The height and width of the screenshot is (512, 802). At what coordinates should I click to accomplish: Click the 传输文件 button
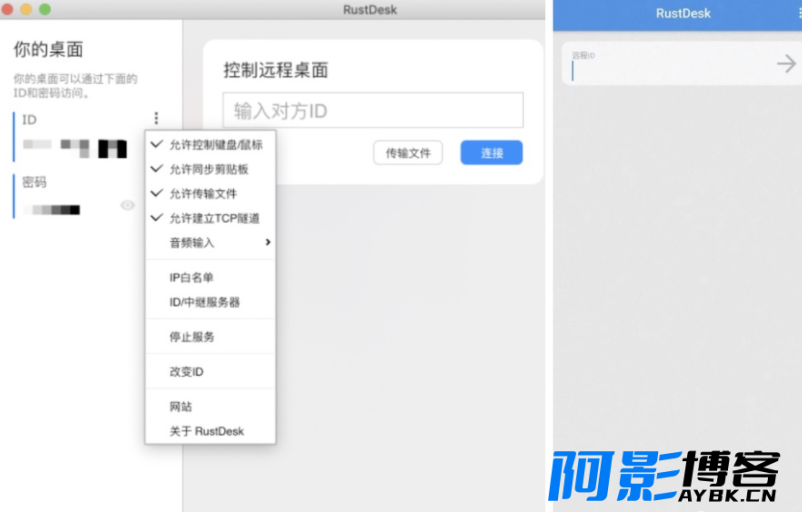(408, 153)
